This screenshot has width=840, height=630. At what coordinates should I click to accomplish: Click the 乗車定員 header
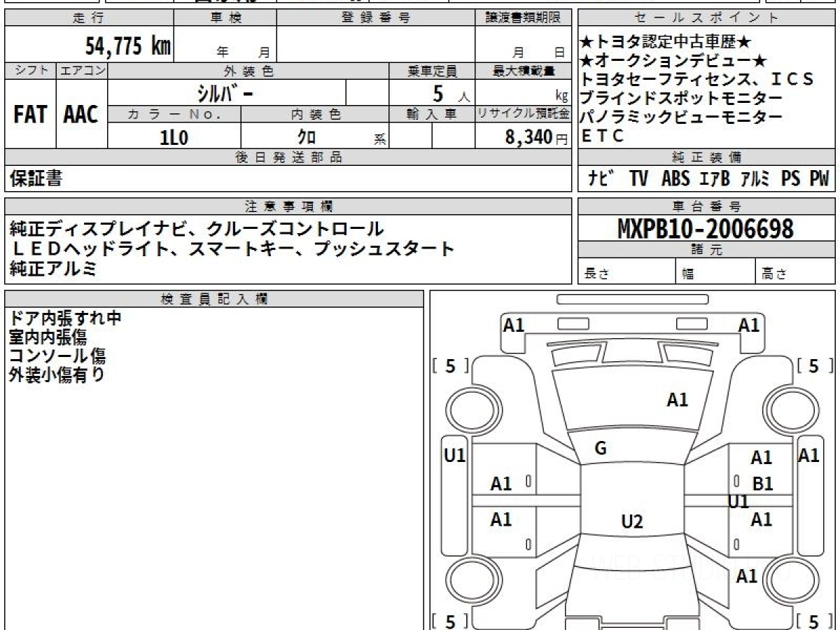(x=432, y=71)
